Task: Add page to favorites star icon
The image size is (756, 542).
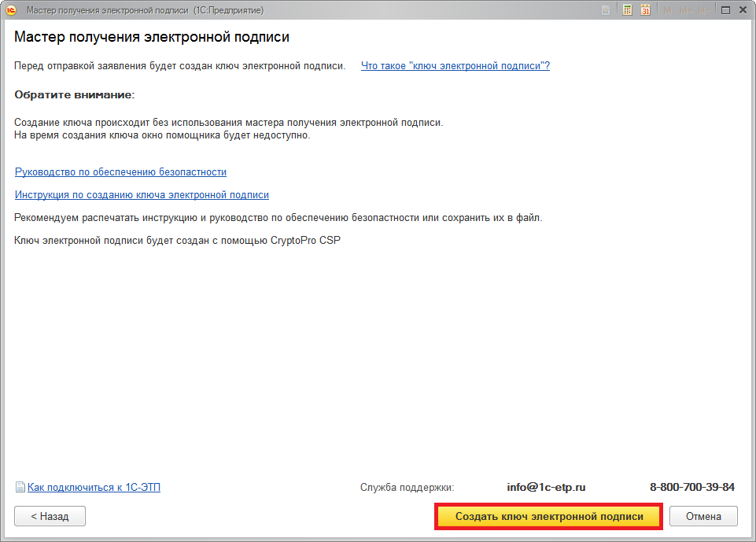Action: (x=605, y=10)
